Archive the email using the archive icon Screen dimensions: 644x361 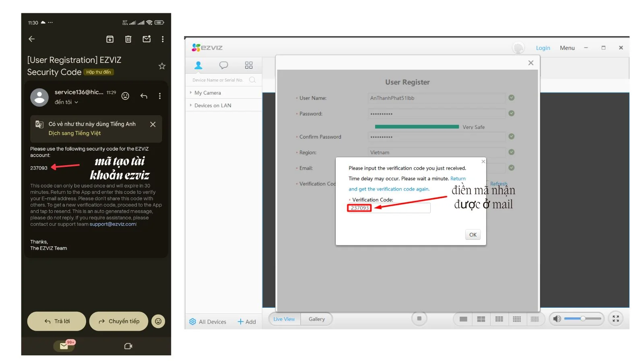coord(110,39)
